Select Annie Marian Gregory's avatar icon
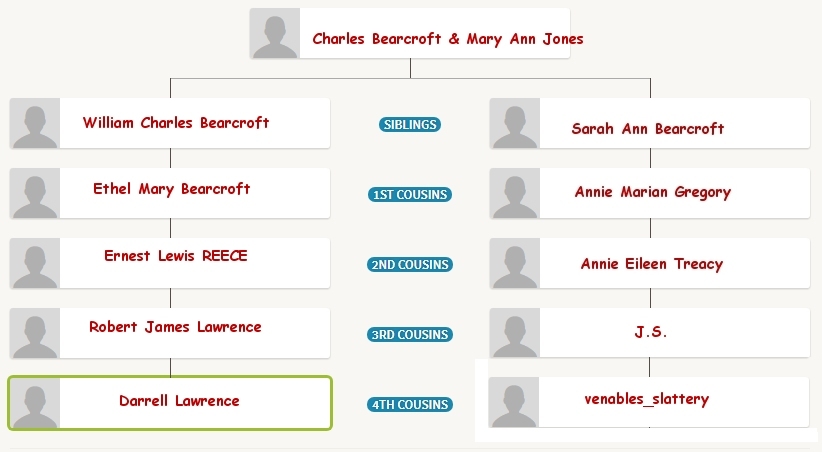 point(515,193)
